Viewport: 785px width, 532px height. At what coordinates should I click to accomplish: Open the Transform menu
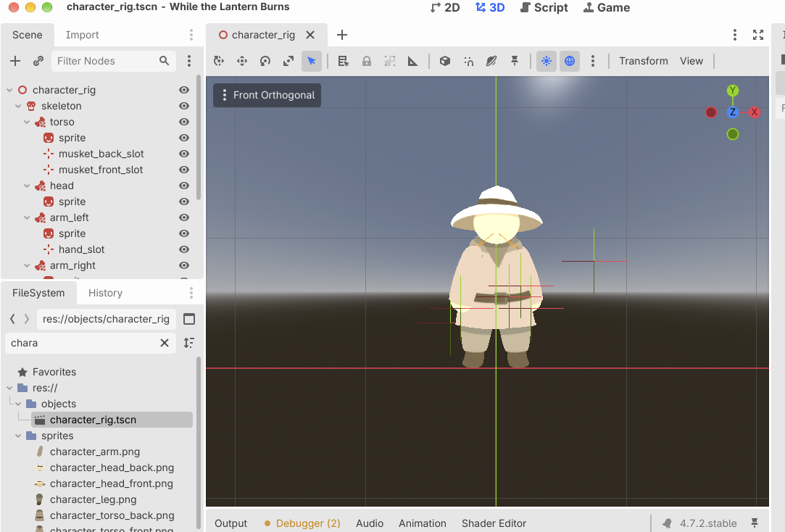pyautogui.click(x=644, y=61)
